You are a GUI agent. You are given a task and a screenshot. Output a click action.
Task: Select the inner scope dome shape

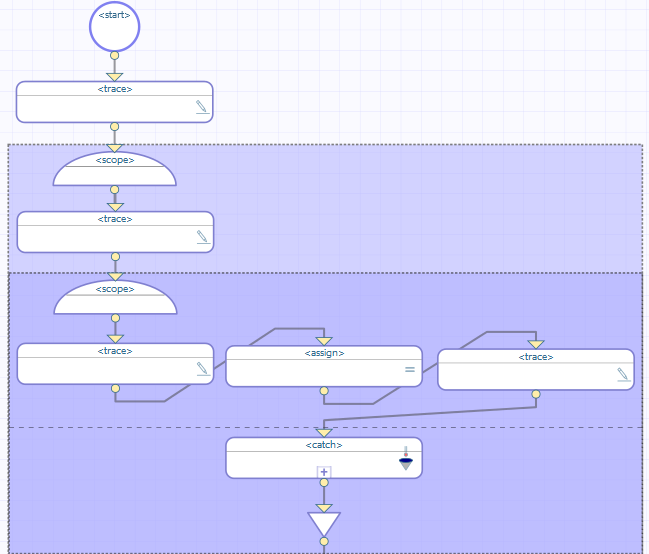tap(115, 297)
